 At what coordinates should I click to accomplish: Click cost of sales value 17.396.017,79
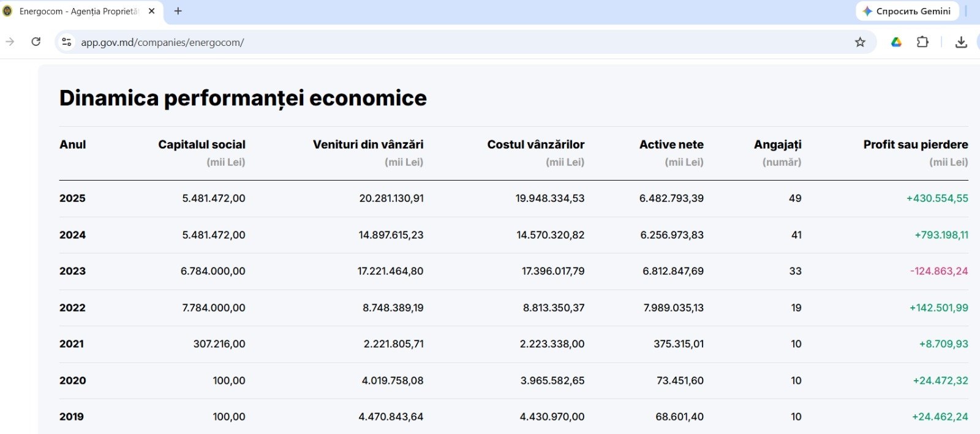click(553, 271)
